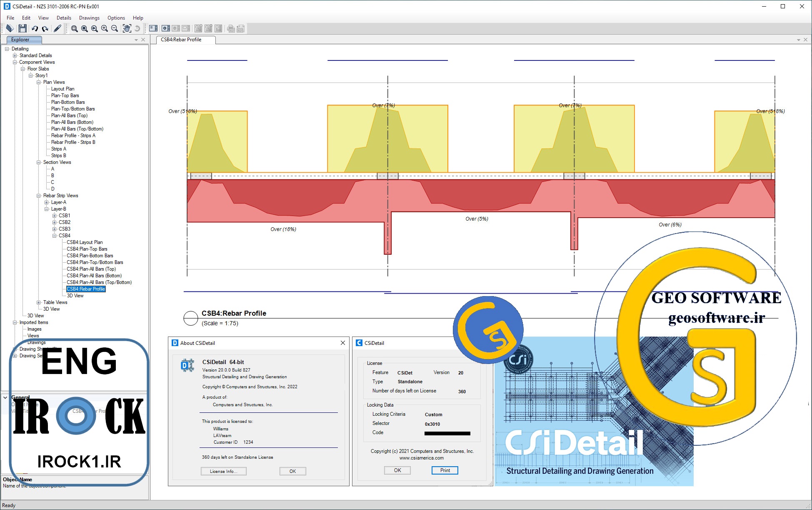Collapse the CSB4 strip node
The height and width of the screenshot is (510, 812).
[54, 236]
